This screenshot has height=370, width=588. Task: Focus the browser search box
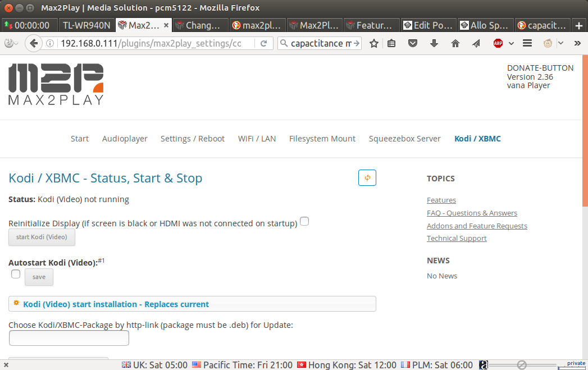[321, 43]
